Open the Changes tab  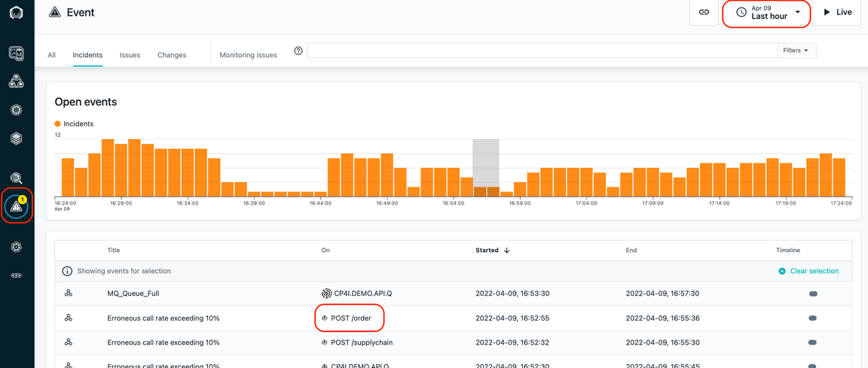click(x=172, y=55)
